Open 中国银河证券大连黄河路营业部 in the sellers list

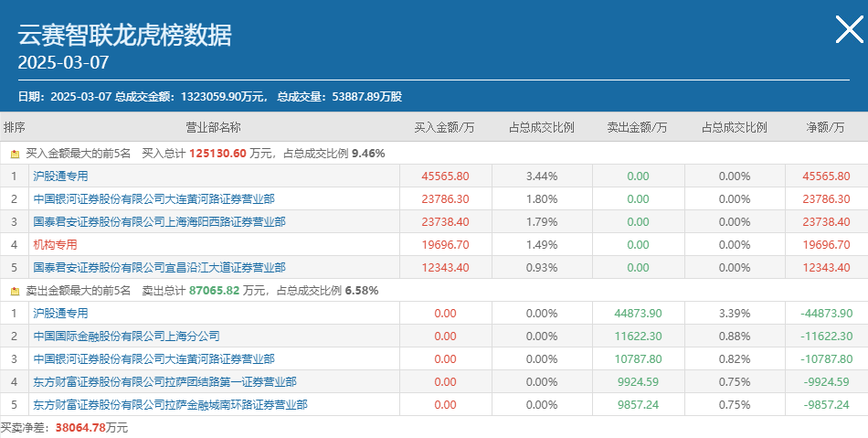click(x=153, y=358)
